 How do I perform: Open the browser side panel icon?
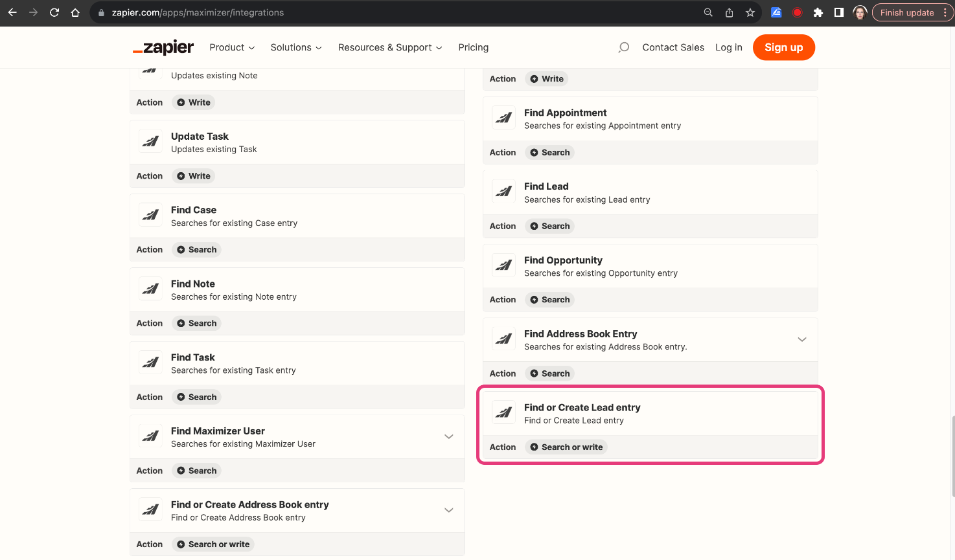(839, 12)
